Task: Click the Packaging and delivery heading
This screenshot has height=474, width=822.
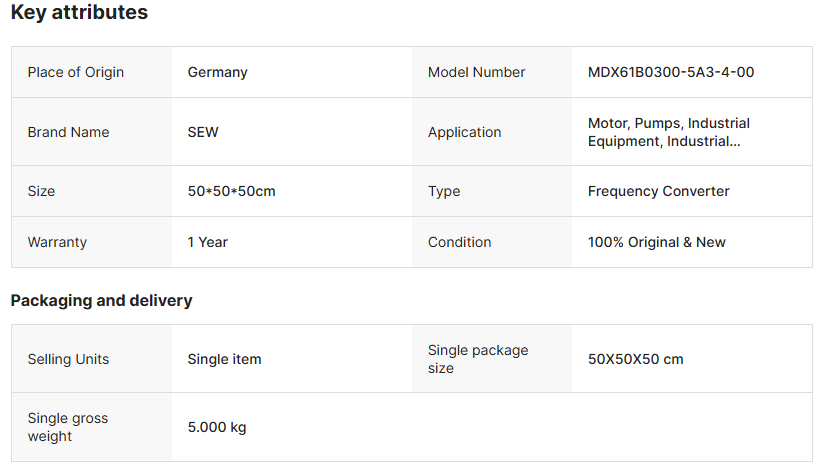Action: point(101,300)
